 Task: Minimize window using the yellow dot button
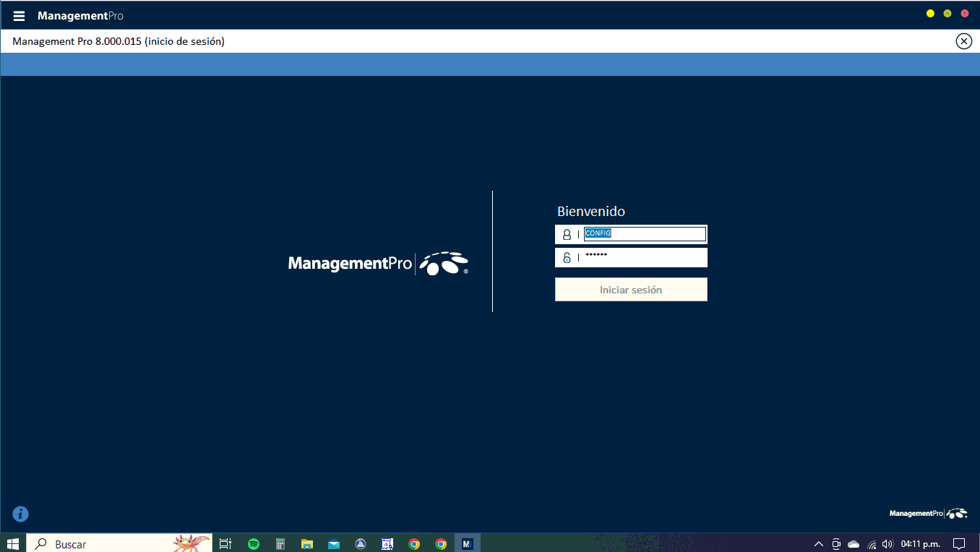pyautogui.click(x=930, y=14)
